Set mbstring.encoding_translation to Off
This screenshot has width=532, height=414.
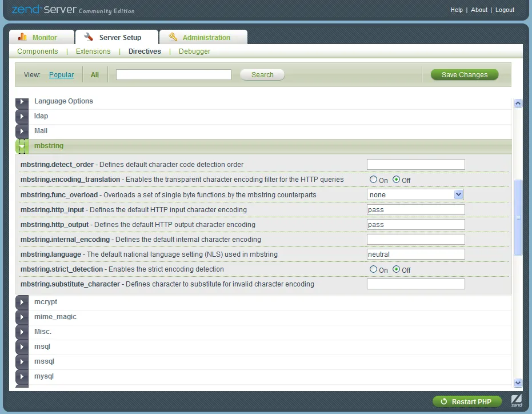tap(397, 180)
